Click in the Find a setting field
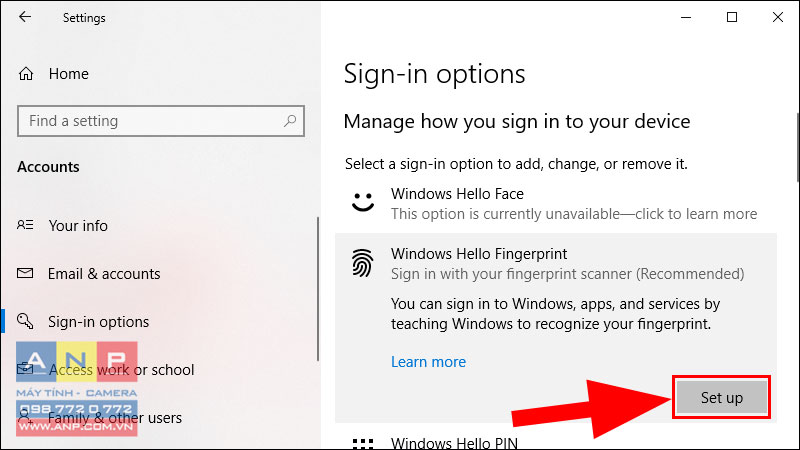Viewport: 800px width, 450px height. pos(161,121)
